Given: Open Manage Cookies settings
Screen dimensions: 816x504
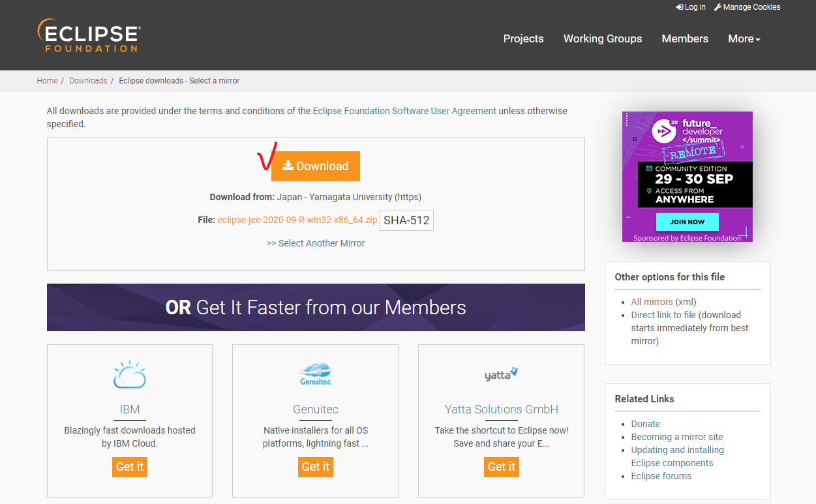Looking at the screenshot, I should (x=747, y=7).
